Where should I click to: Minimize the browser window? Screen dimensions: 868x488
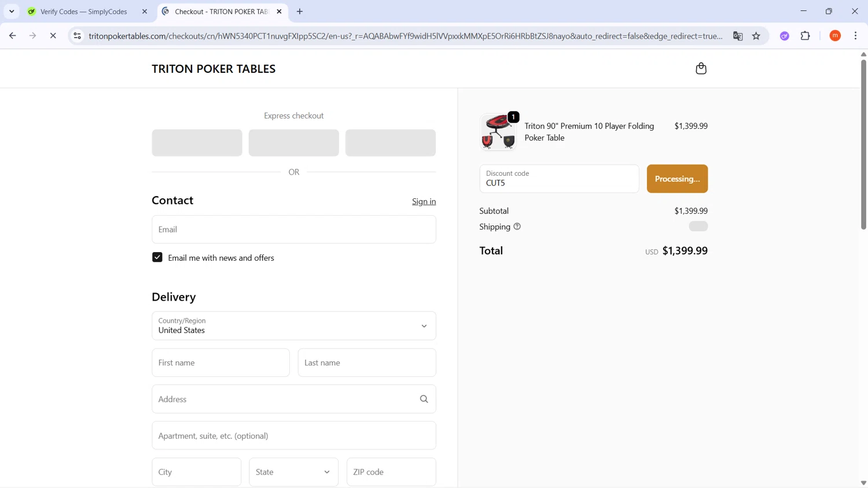pos(803,11)
